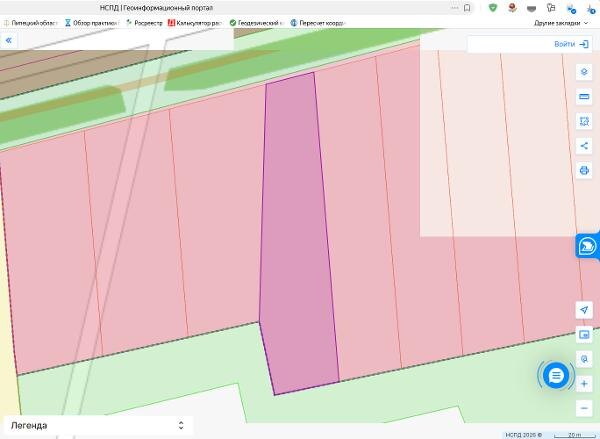Print the map

click(x=584, y=170)
